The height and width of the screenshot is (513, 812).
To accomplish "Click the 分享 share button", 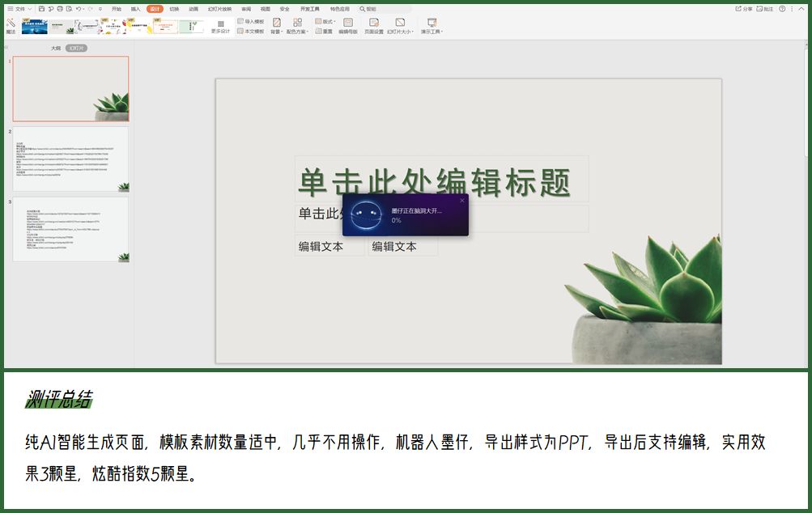I will 743,9.
